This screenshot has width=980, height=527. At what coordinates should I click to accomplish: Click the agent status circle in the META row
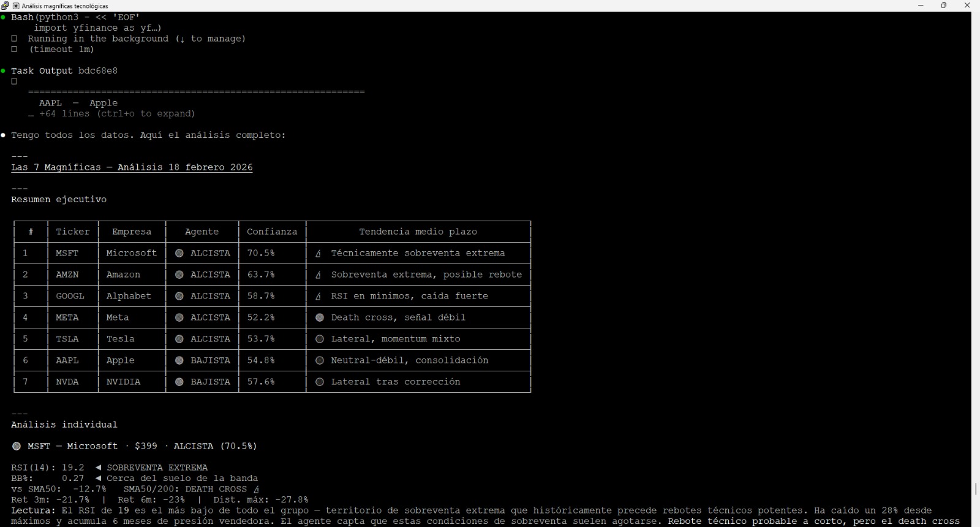[179, 317]
